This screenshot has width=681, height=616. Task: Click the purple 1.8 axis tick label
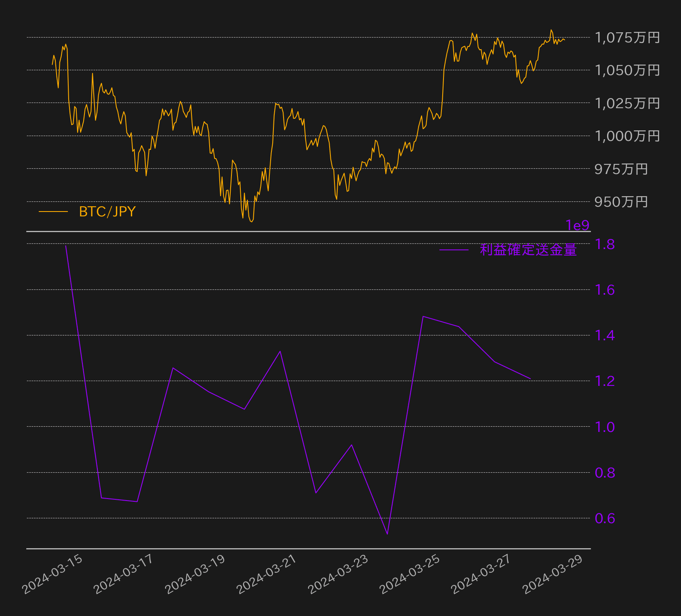click(x=605, y=244)
